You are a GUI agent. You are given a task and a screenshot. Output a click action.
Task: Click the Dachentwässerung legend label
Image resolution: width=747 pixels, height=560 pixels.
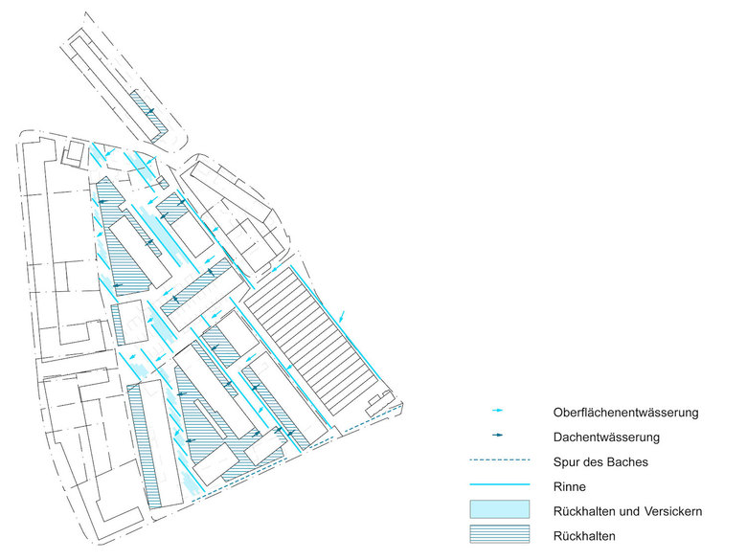coord(606,437)
